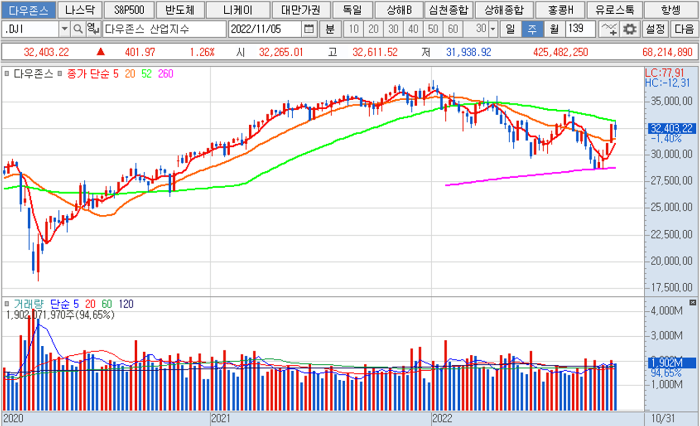Click the 139 candle count field

point(580,29)
